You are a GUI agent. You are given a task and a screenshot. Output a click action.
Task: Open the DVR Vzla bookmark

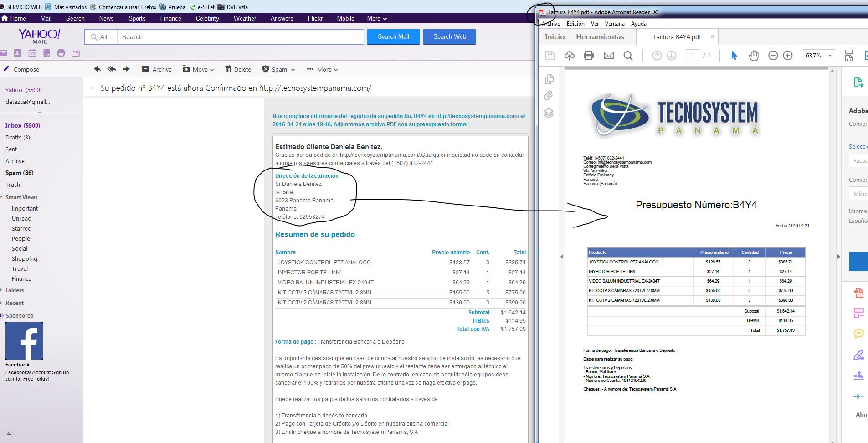(x=233, y=7)
